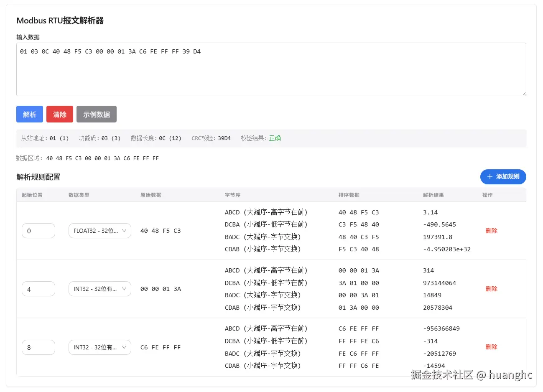Delete rule with start position 8
Image resolution: width=543 pixels, height=392 pixels.
point(492,347)
